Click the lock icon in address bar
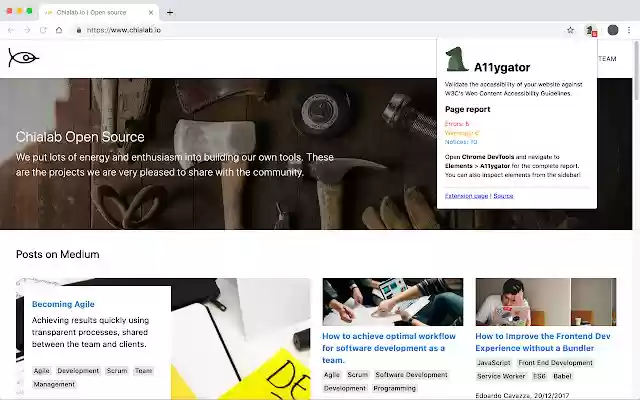Screen dimensions: 640x400 click(x=79, y=30)
